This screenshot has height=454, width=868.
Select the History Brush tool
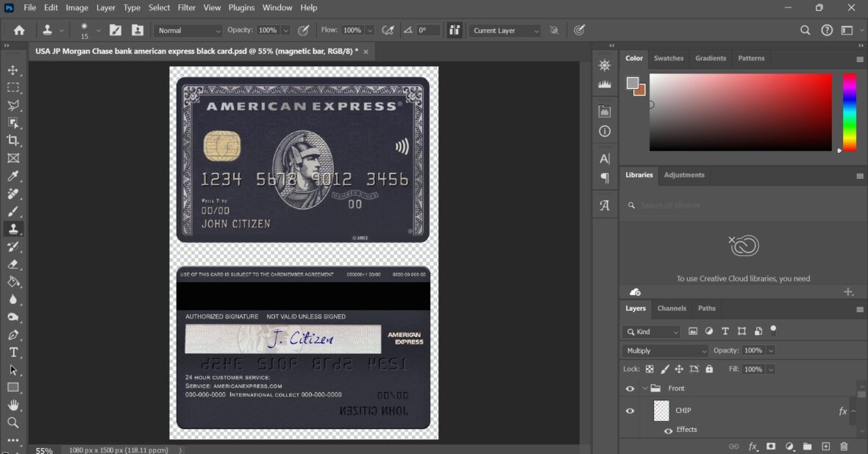click(x=13, y=247)
